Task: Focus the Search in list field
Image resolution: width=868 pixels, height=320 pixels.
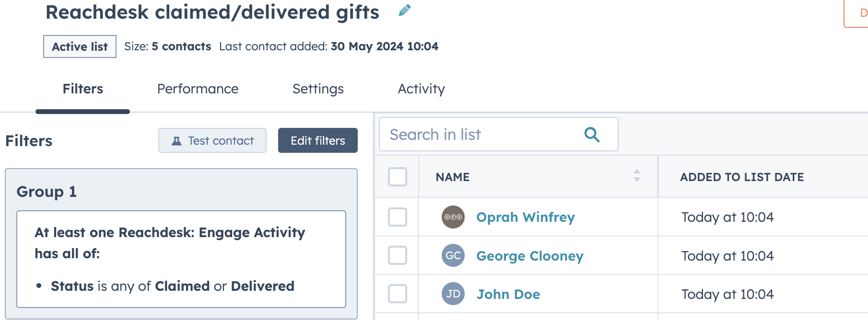Action: tap(499, 134)
